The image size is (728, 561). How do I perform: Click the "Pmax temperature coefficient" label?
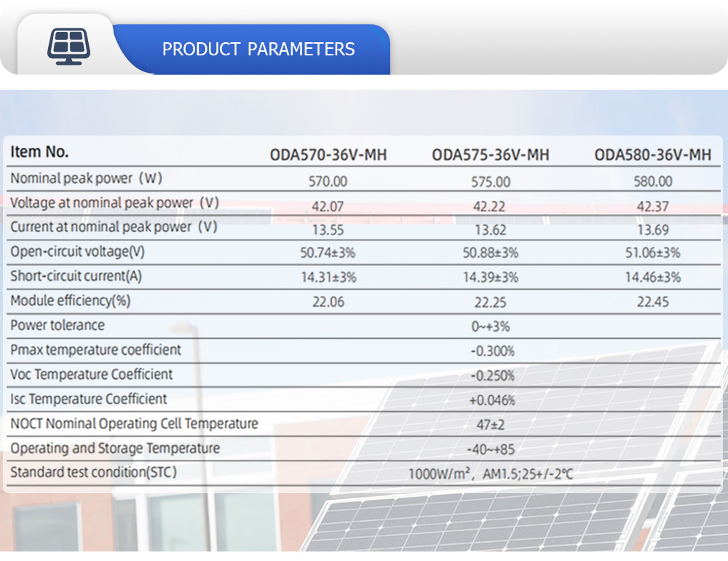point(95,350)
